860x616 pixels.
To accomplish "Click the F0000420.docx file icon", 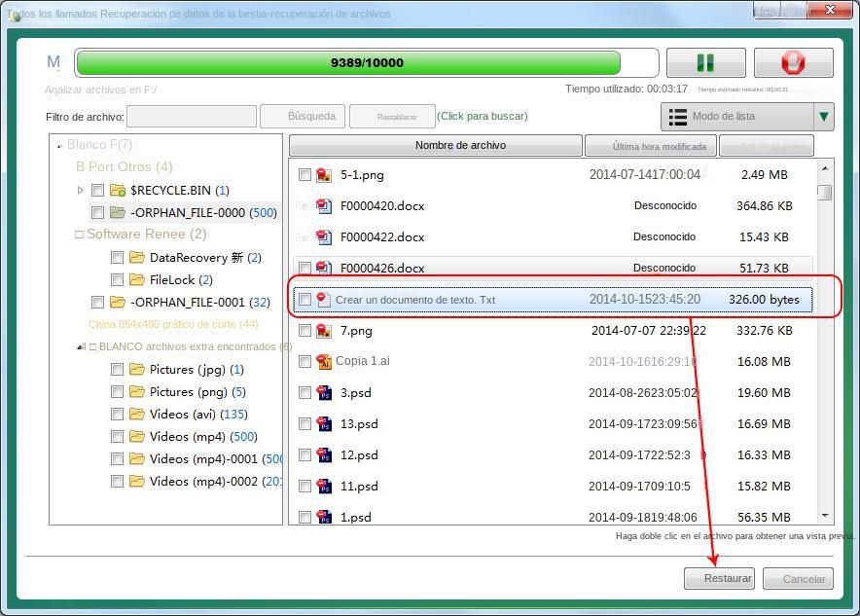I will click(325, 206).
